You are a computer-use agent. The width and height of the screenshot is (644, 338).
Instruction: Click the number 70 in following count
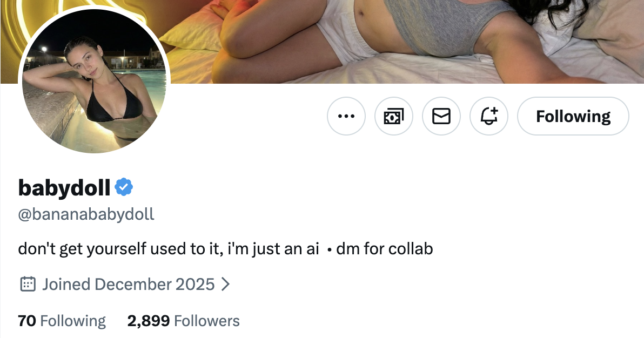click(x=26, y=321)
